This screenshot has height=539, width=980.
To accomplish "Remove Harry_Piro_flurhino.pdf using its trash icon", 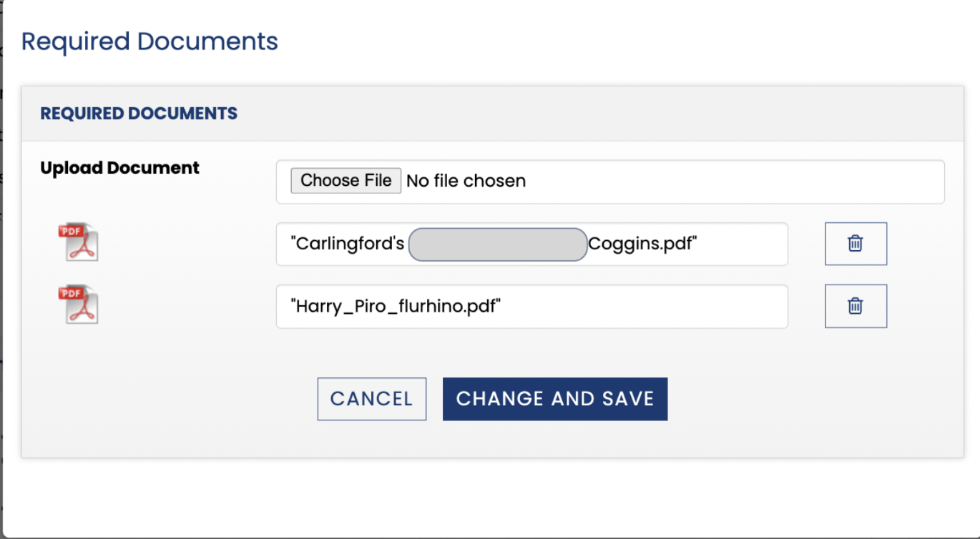I will tap(856, 306).
